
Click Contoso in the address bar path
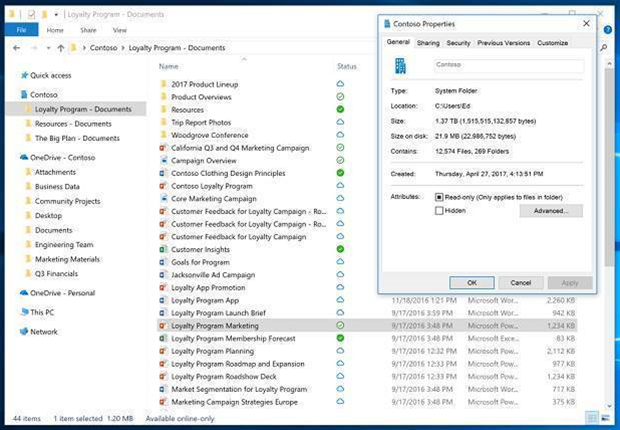pyautogui.click(x=103, y=48)
